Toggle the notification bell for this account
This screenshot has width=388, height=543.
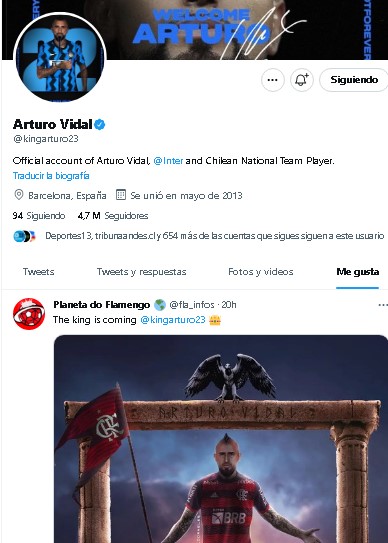point(302,80)
